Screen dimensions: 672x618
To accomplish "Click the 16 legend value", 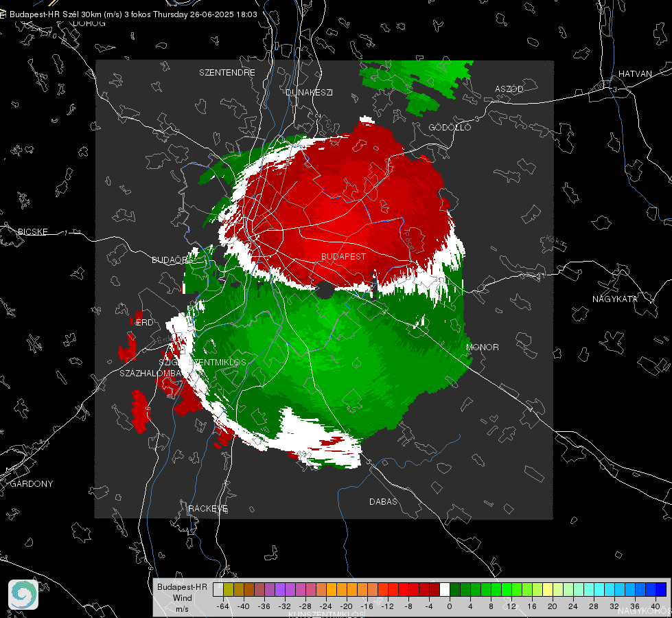I will click(532, 606).
